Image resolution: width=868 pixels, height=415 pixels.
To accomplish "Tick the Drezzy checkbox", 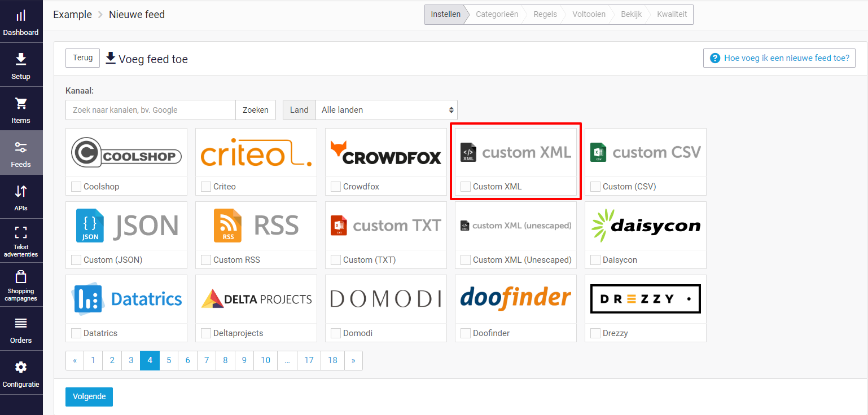I will [x=595, y=333].
